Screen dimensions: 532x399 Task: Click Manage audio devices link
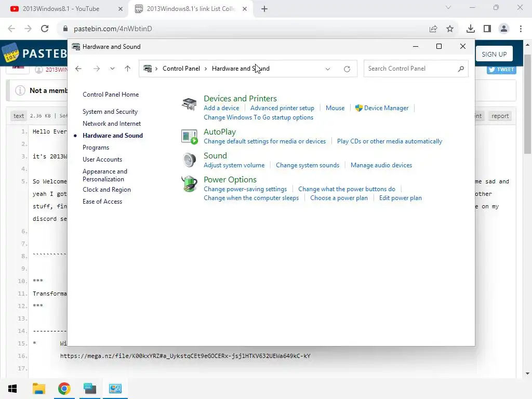tap(381, 165)
